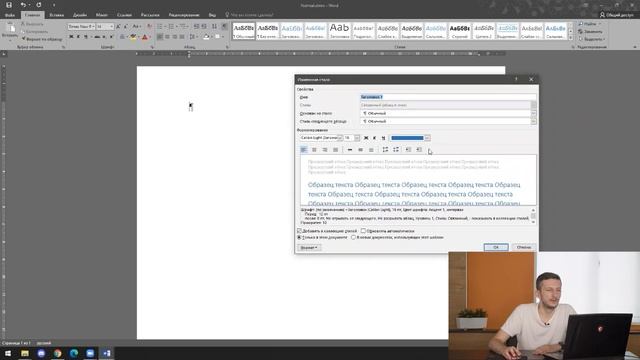
Task: Select 'Обычный' style in gallery
Action: click(244, 31)
